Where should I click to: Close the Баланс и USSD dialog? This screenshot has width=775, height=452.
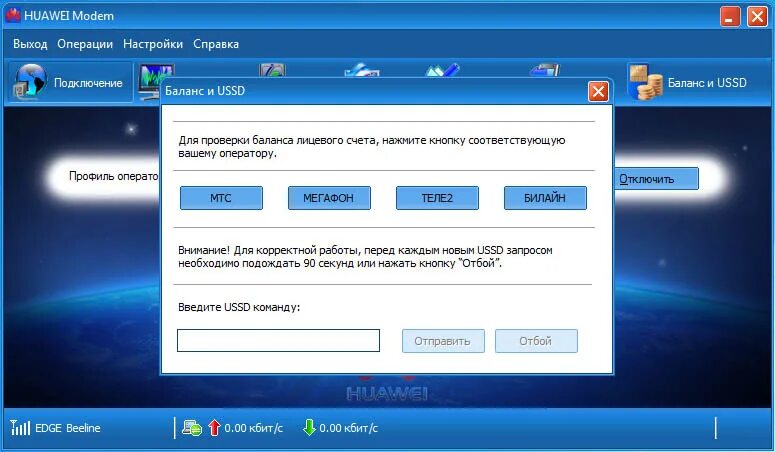pos(598,91)
